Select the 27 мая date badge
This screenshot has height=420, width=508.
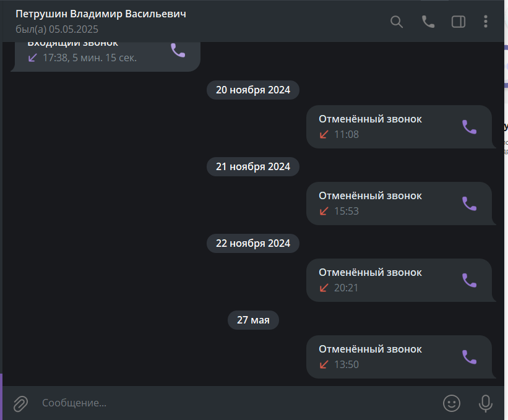pos(253,320)
